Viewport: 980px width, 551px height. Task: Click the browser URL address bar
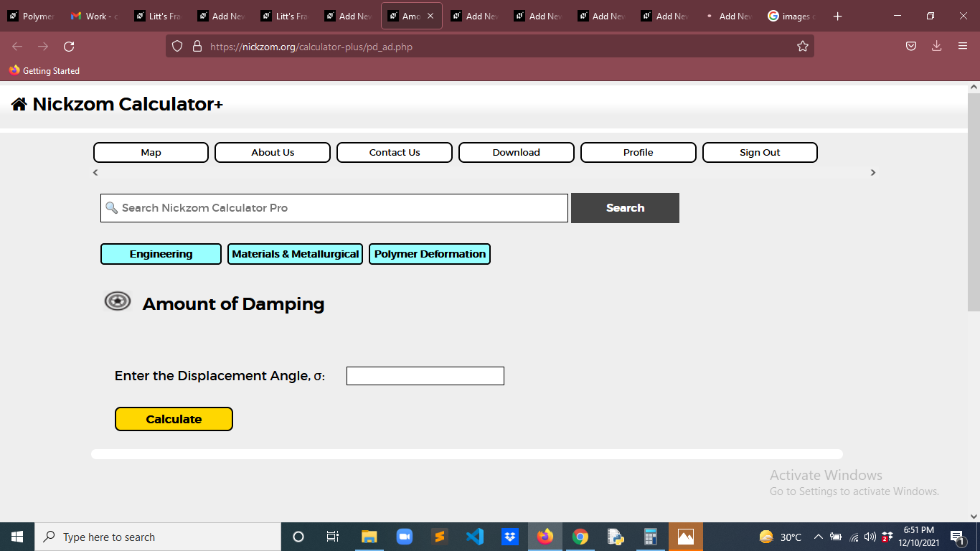[489, 47]
